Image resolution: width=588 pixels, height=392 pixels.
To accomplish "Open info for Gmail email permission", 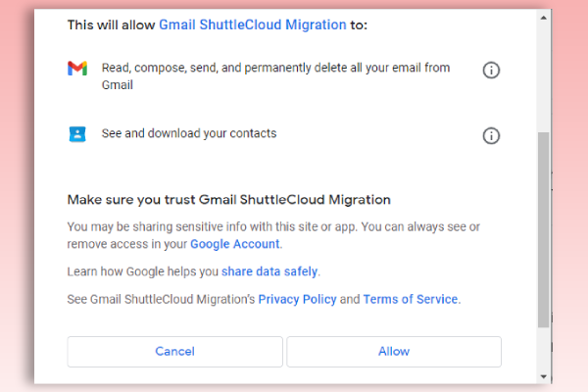I will click(491, 71).
